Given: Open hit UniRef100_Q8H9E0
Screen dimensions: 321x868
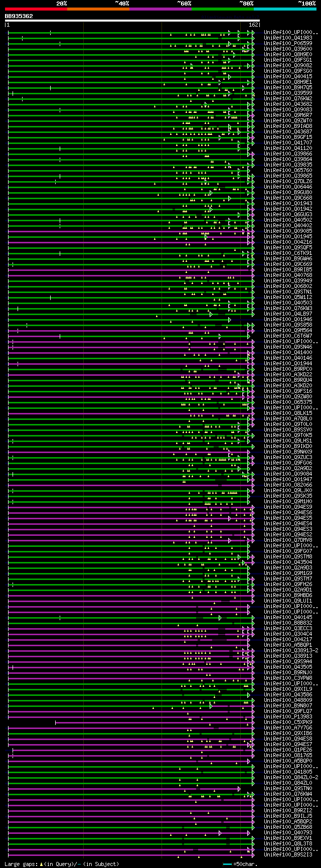Looking at the screenshot, I should tap(288, 54).
